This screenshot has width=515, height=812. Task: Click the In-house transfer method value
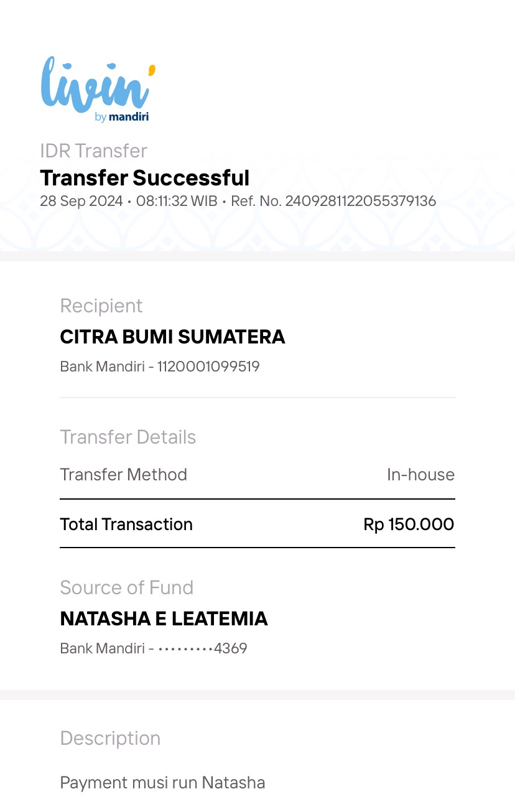[x=421, y=475]
